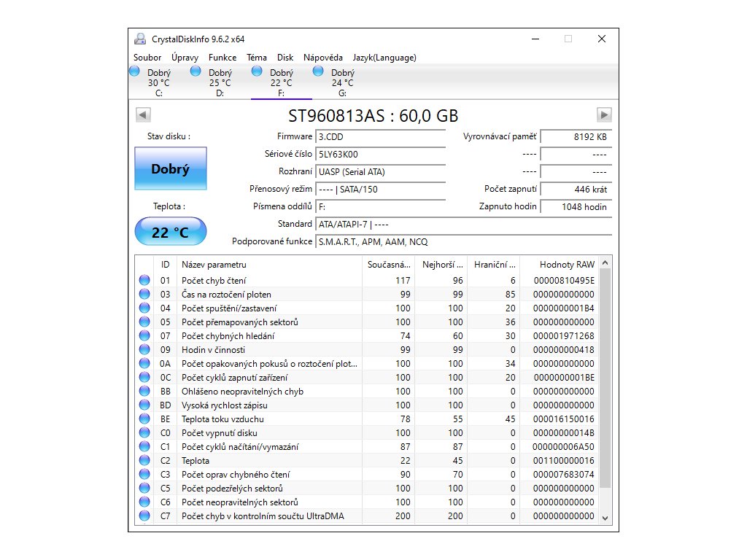Screen dimensions: 747x560
Task: Open the Téma menu
Action: click(x=257, y=58)
